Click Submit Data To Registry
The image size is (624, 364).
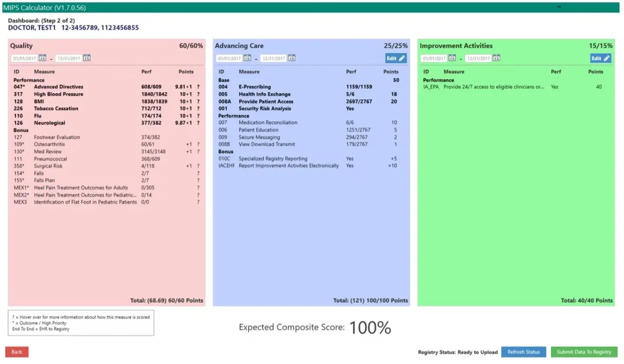584,352
